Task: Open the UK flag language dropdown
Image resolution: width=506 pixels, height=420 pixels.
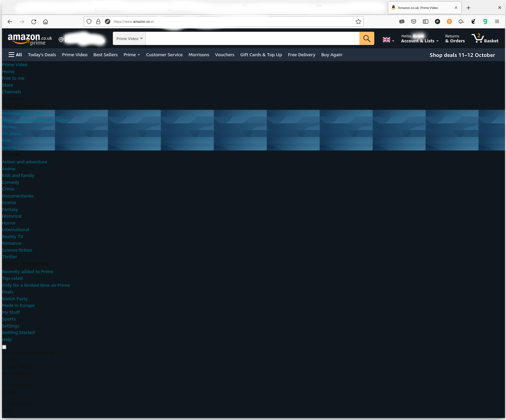Action: pyautogui.click(x=388, y=40)
